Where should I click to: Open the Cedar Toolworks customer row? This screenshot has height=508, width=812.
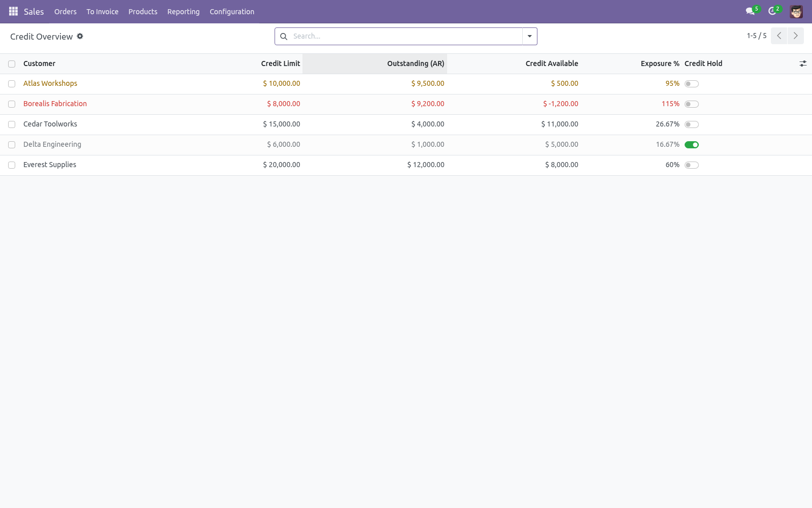[x=406, y=124]
